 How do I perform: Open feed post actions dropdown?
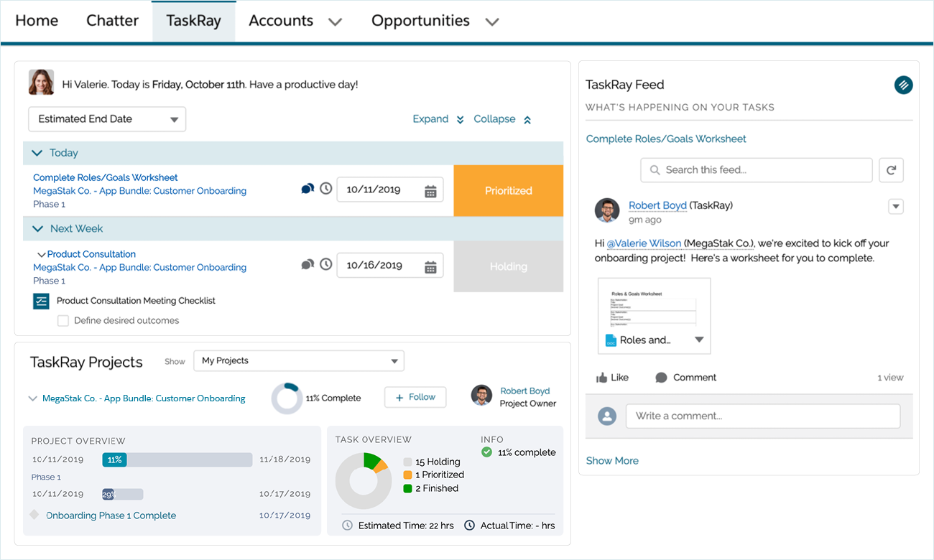895,207
